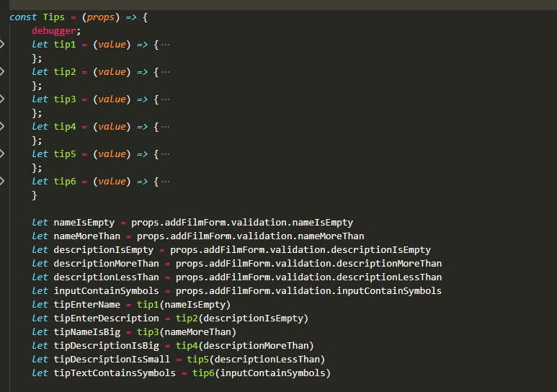Click 'value' parameter on the tip6 line
This screenshot has width=557, height=392.
pyautogui.click(x=112, y=182)
